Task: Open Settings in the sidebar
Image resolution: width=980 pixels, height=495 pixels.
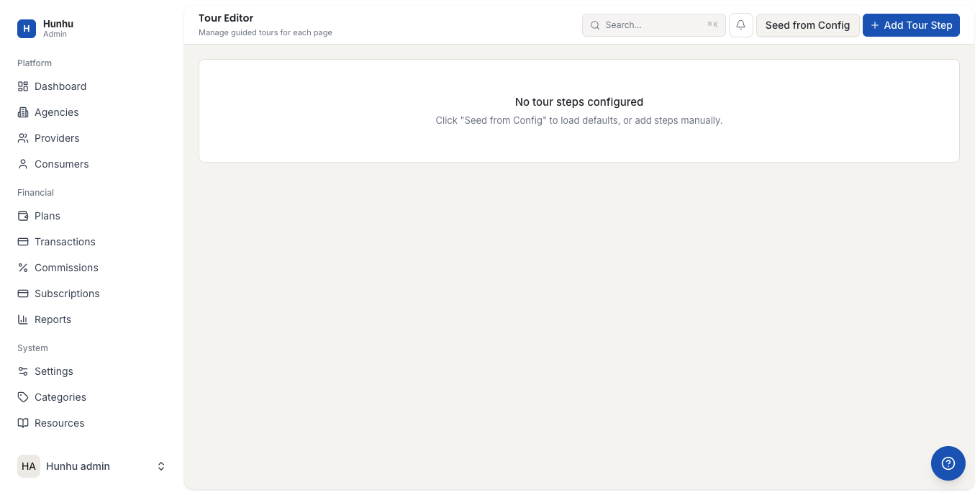Action: click(91, 371)
